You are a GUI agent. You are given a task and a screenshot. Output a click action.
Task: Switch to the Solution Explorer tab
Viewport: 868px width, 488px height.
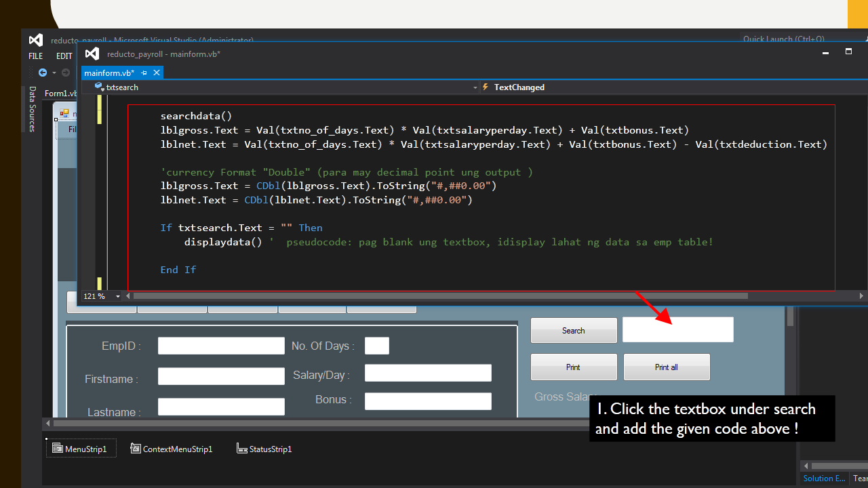click(823, 478)
